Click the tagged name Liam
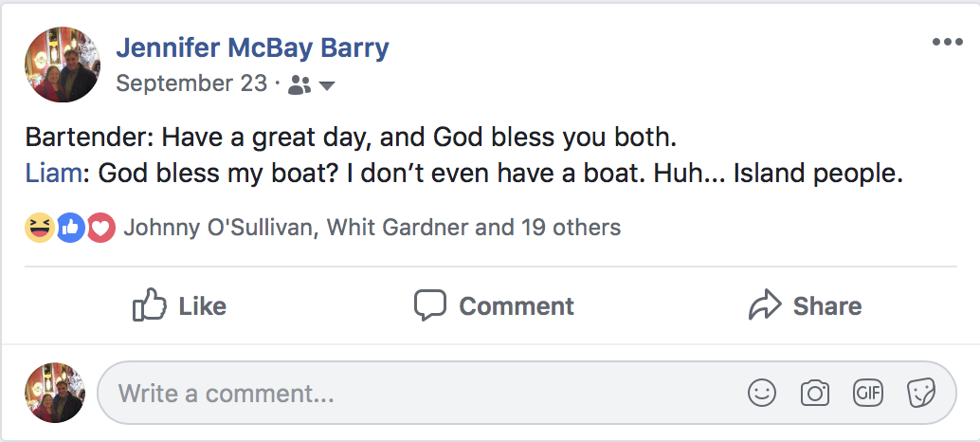This screenshot has height=442, width=980. tap(45, 174)
